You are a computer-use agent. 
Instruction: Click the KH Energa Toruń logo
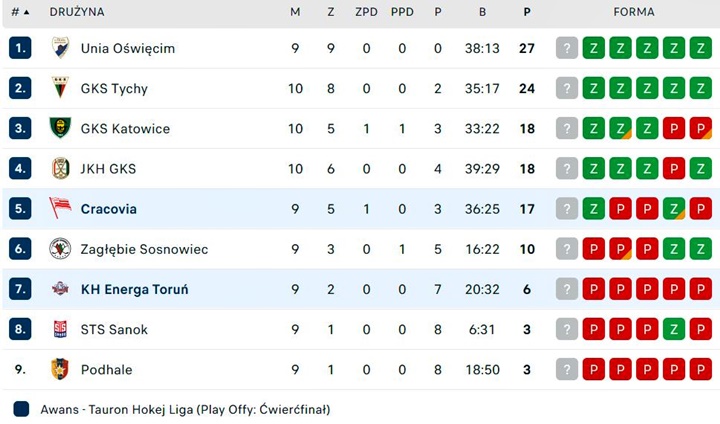60,288
